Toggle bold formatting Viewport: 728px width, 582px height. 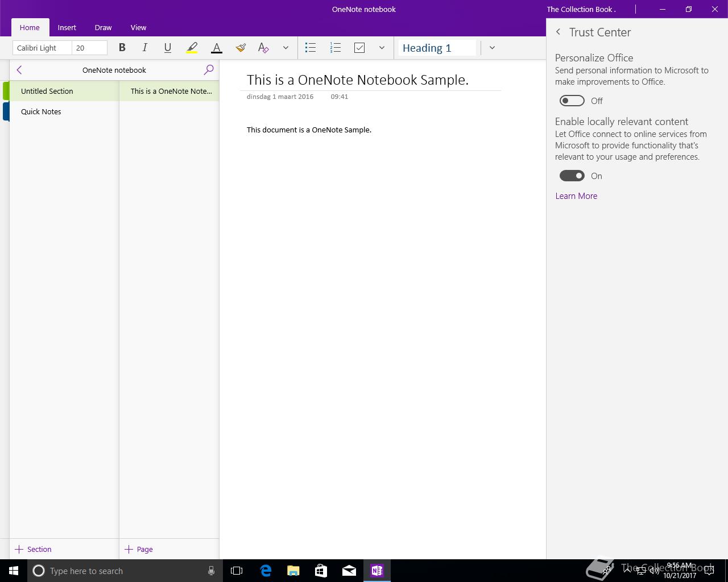[122, 48]
